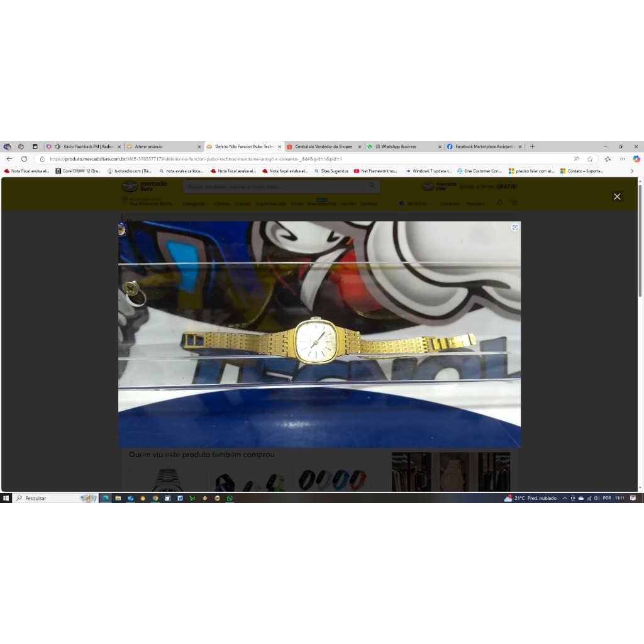
Task: Go back with the browser back arrow
Action: pyautogui.click(x=9, y=159)
